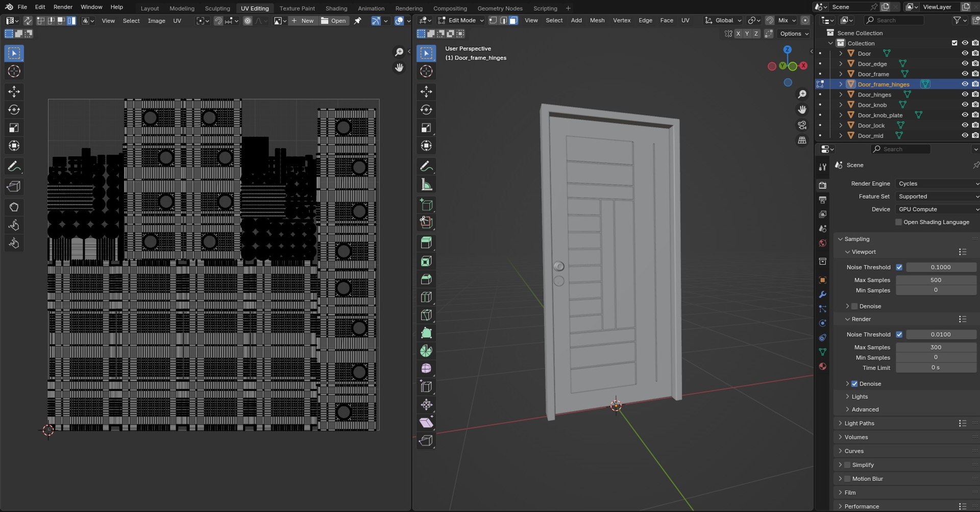Expand the Door_hinges tree item
Viewport: 980px width, 512px height.
pos(841,94)
